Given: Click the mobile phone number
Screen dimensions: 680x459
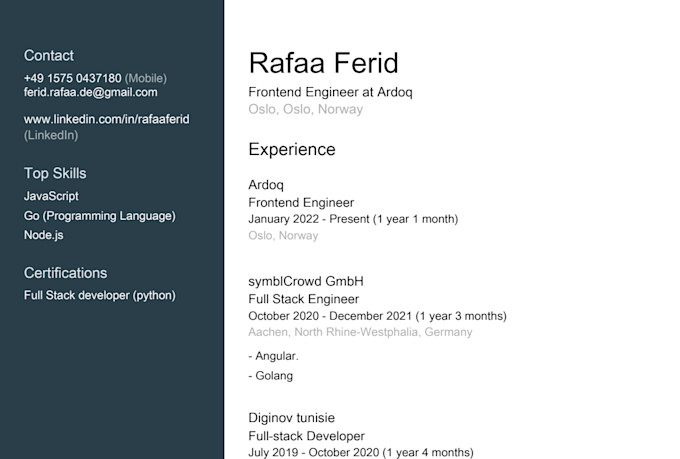Looking at the screenshot, I should [72, 79].
